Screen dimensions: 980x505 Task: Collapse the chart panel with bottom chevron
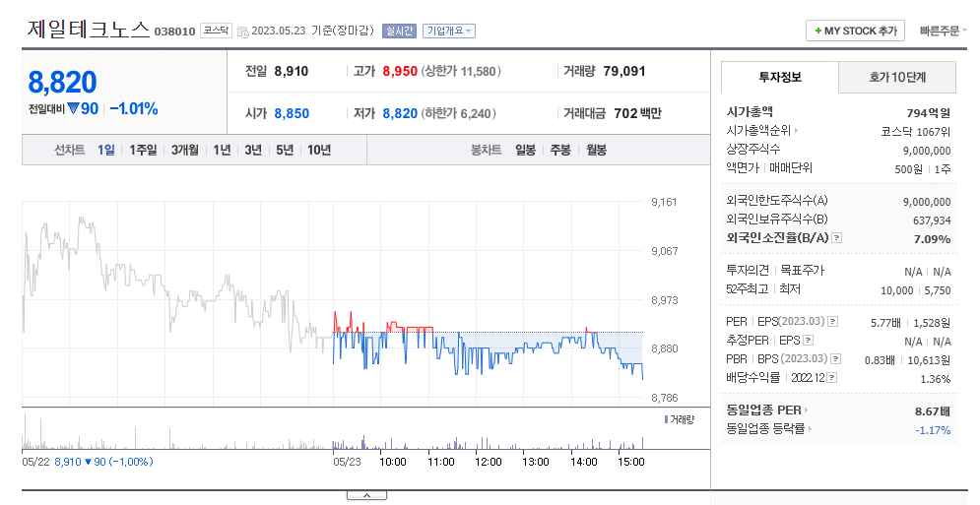366,495
